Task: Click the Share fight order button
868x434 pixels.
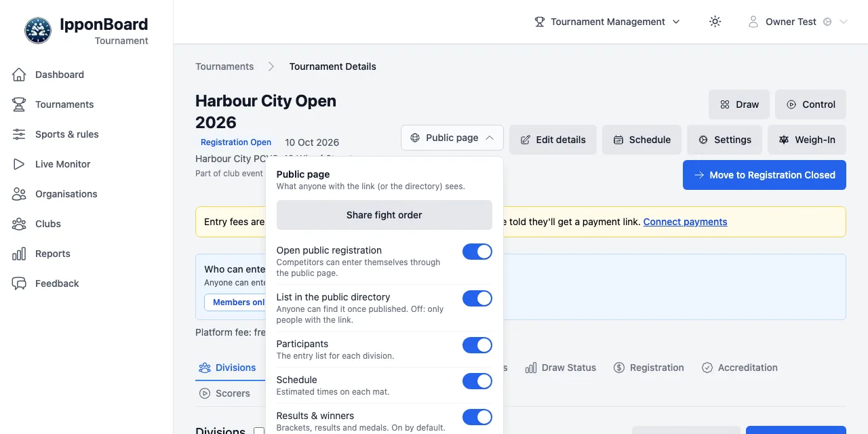Action: [384, 215]
